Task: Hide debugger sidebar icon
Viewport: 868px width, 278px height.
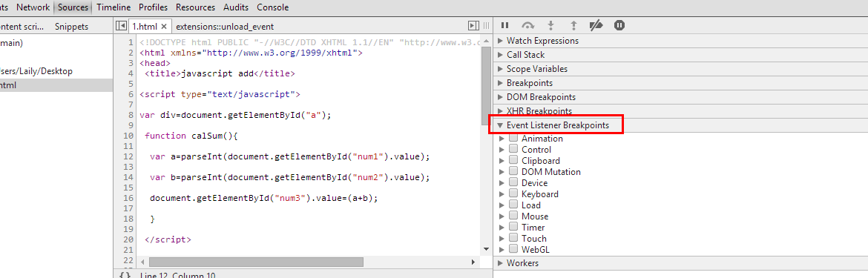Action: 473,25
